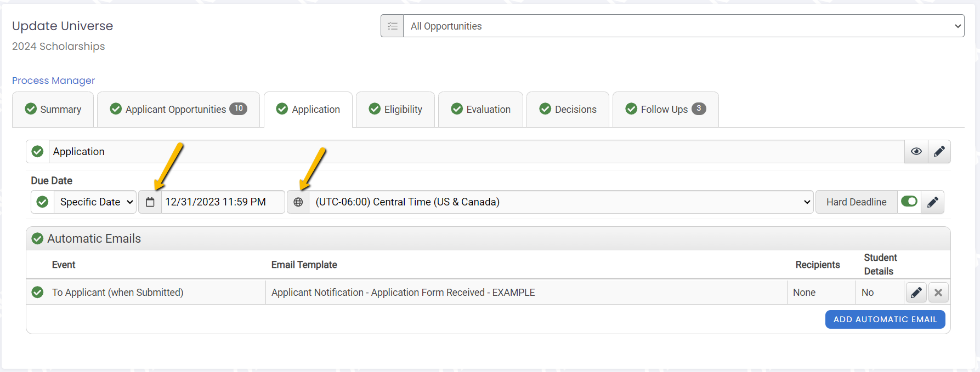The image size is (980, 372).
Task: Click the due date field 12/31/2023 11:59 PM
Action: point(223,202)
